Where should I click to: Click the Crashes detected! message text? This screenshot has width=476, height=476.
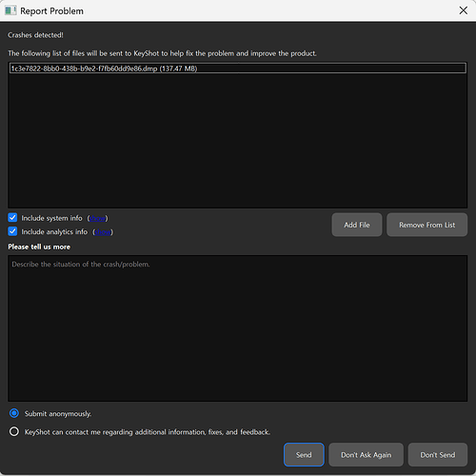35,35
